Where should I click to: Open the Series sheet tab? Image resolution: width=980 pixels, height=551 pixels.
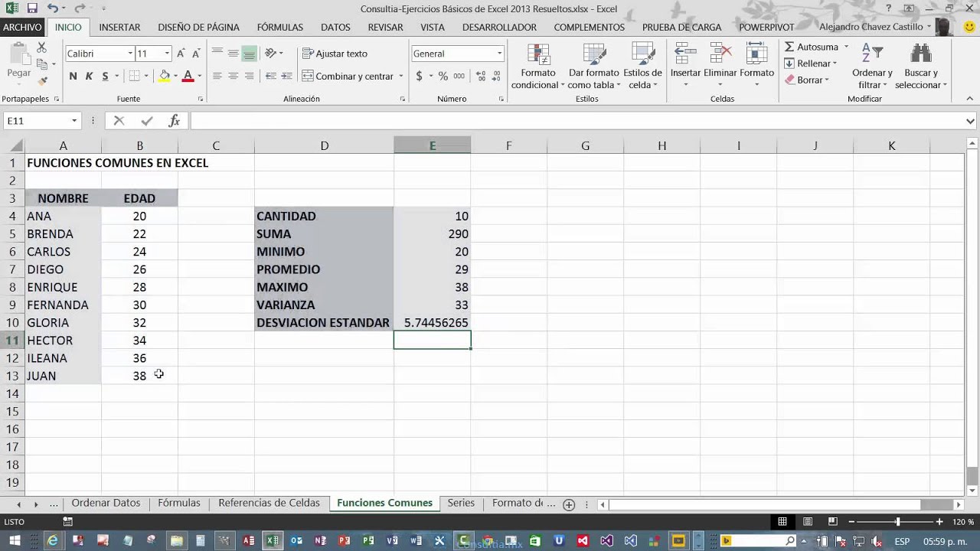tap(461, 503)
